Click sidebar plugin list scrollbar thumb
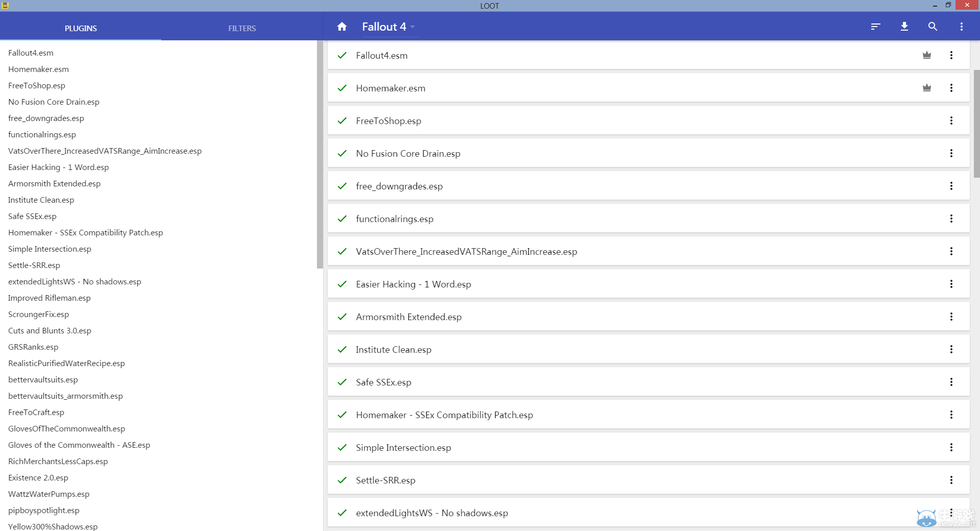The height and width of the screenshot is (531, 980). tap(320, 155)
